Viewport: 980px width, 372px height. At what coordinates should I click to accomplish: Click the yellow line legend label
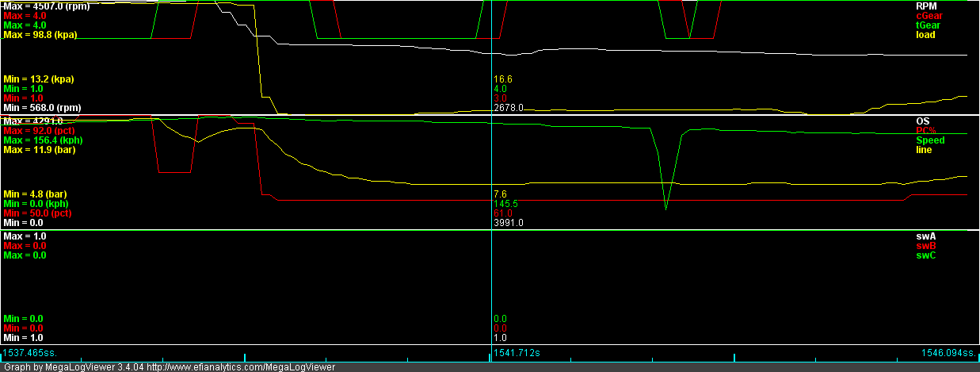click(x=924, y=150)
